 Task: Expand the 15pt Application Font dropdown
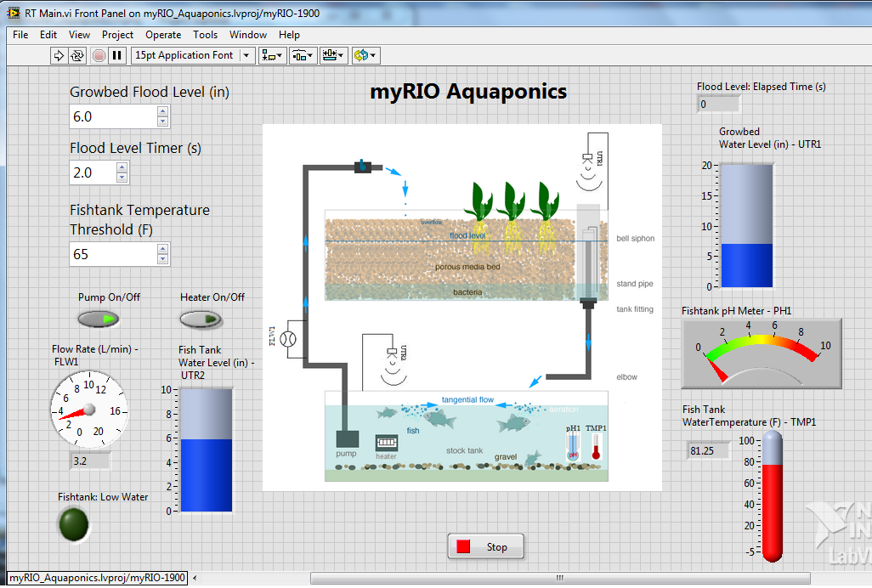click(x=246, y=55)
